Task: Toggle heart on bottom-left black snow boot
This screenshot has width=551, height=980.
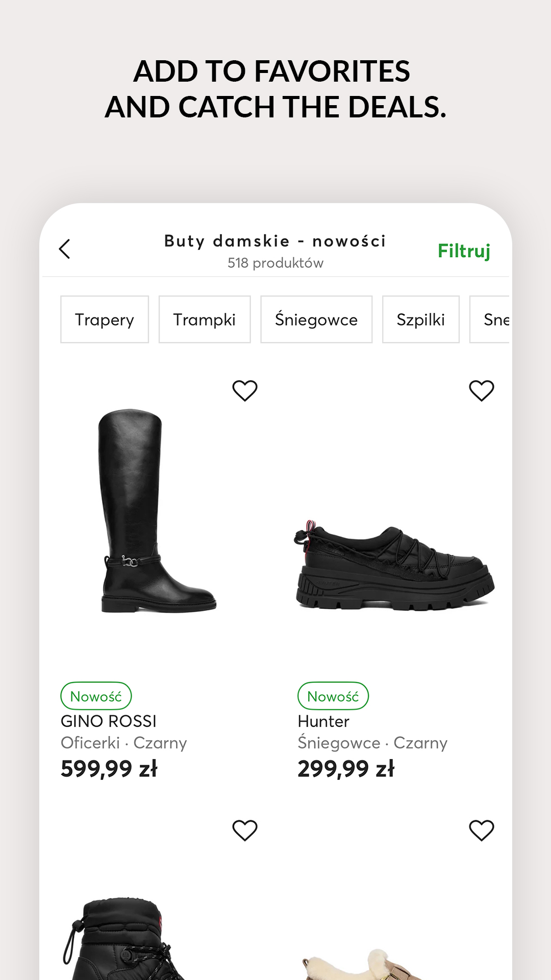Action: 245,830
